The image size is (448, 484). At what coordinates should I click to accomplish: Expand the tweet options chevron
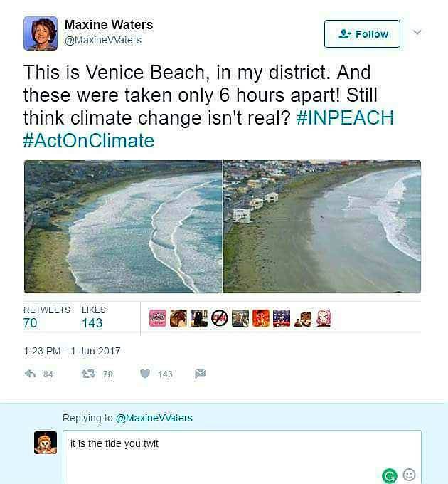click(x=417, y=33)
